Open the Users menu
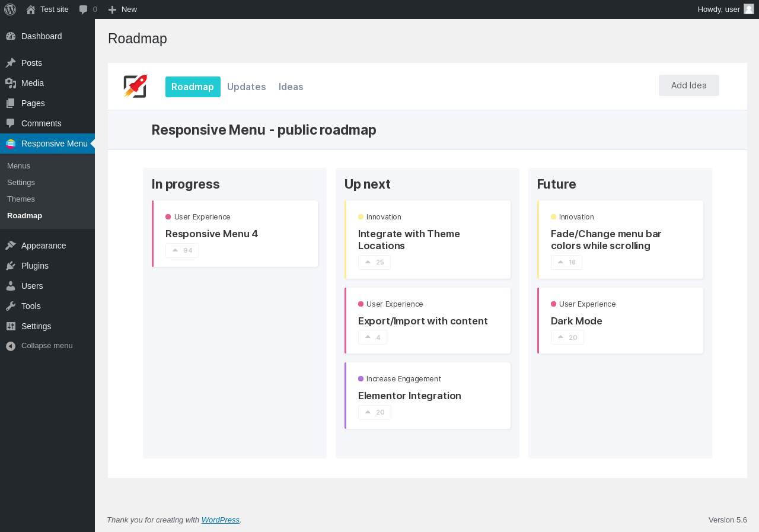759x532 pixels. tap(47, 286)
